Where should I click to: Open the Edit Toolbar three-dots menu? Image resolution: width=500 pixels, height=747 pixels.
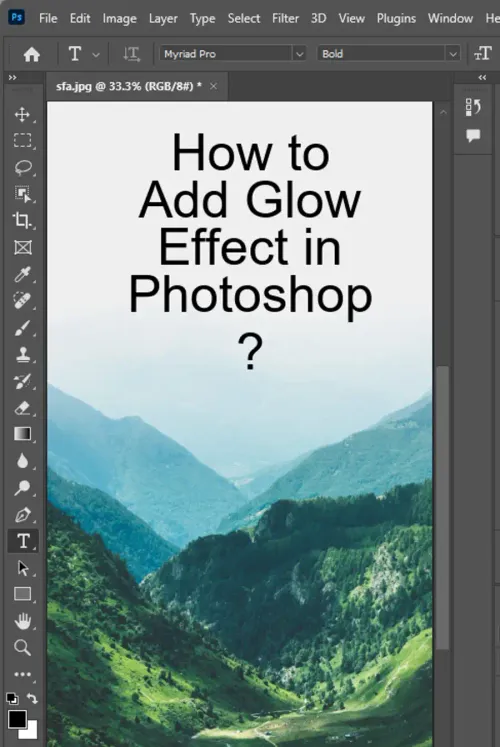pos(22,674)
